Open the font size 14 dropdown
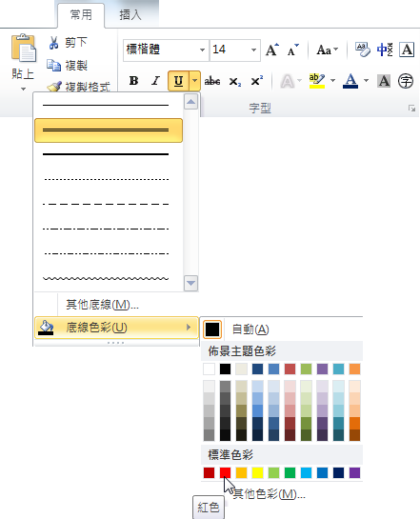The width and height of the screenshot is (420, 519). [254, 50]
